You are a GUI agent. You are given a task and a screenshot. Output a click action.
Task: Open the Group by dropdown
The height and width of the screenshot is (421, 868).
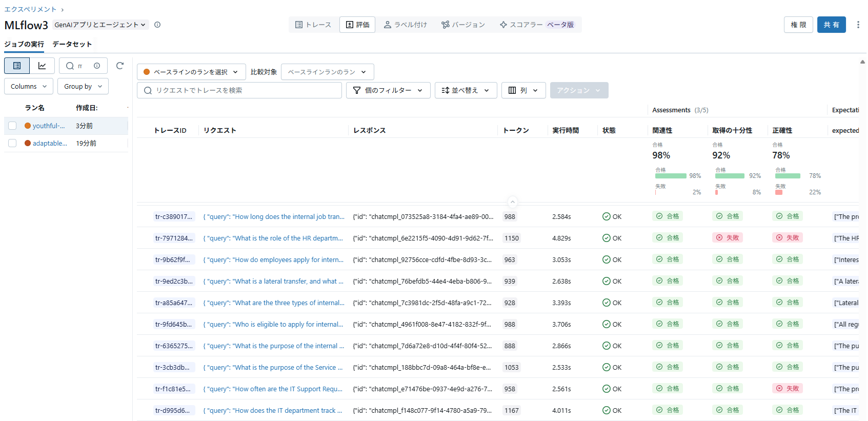83,86
